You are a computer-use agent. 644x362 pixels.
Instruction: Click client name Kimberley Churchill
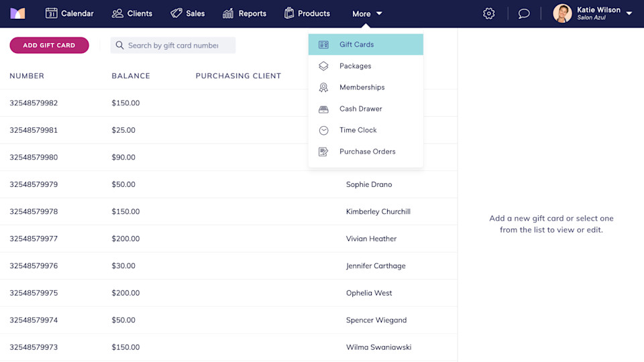378,211
